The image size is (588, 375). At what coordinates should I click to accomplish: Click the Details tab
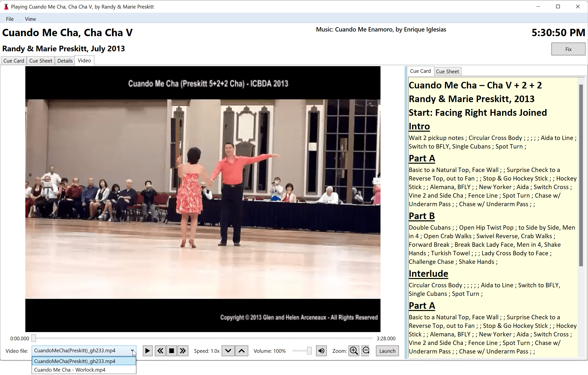click(65, 60)
